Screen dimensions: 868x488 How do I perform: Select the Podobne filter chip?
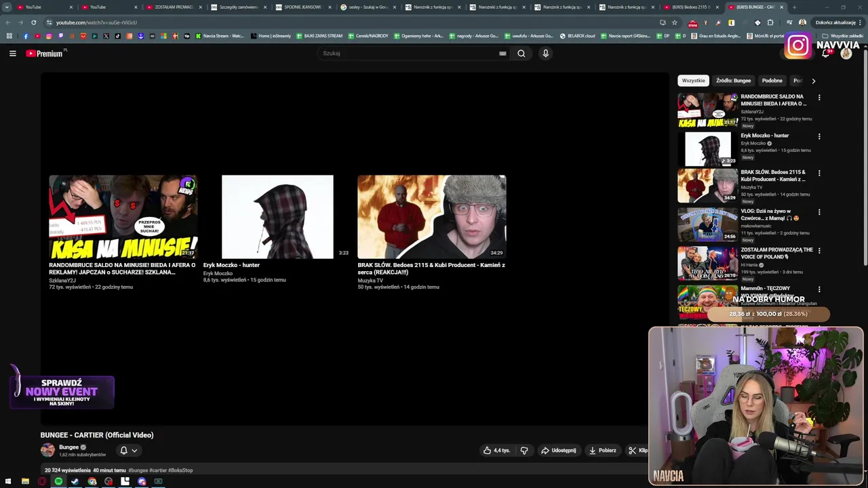(x=772, y=81)
